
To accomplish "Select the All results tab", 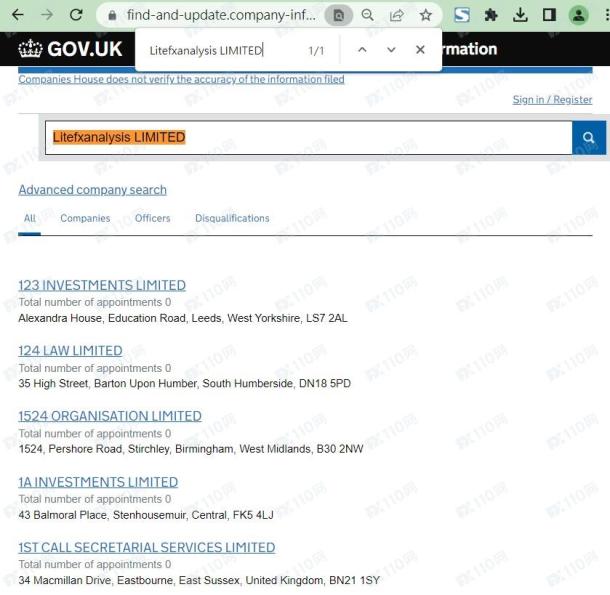I will pyautogui.click(x=30, y=218).
